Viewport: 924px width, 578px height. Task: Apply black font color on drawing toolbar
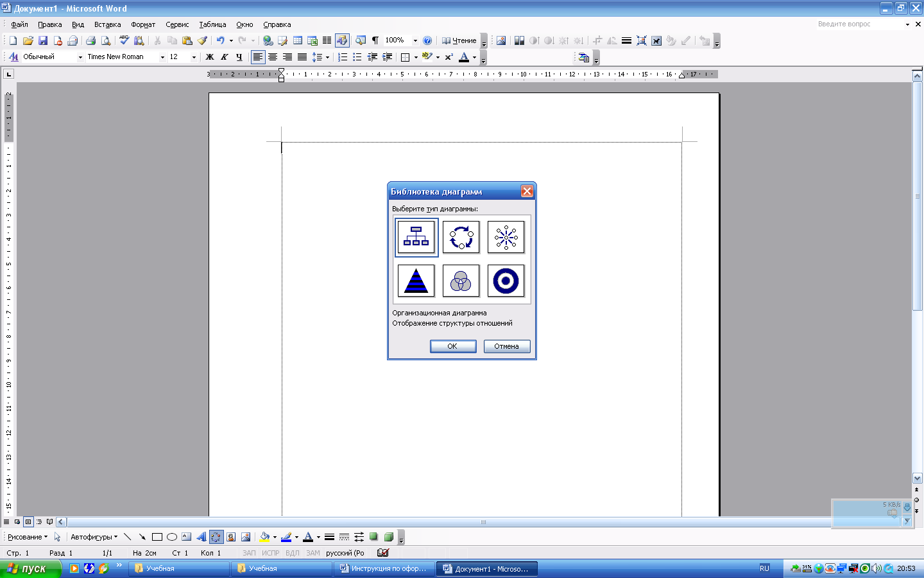pyautogui.click(x=308, y=537)
